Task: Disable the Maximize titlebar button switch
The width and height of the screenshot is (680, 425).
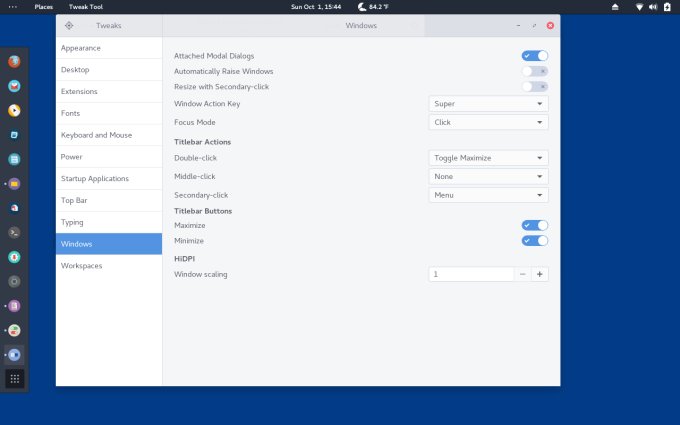Action: 535,226
